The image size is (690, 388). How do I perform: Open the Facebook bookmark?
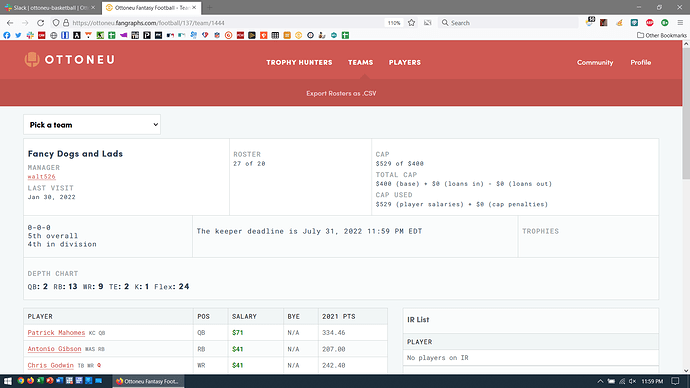(x=7, y=35)
